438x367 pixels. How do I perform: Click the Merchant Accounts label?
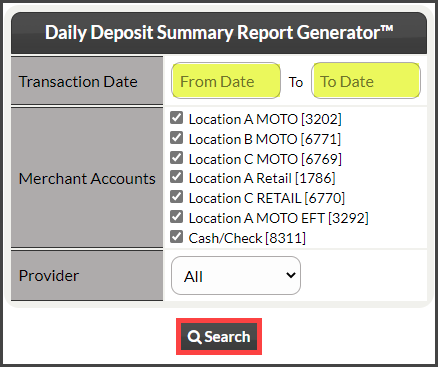click(87, 179)
